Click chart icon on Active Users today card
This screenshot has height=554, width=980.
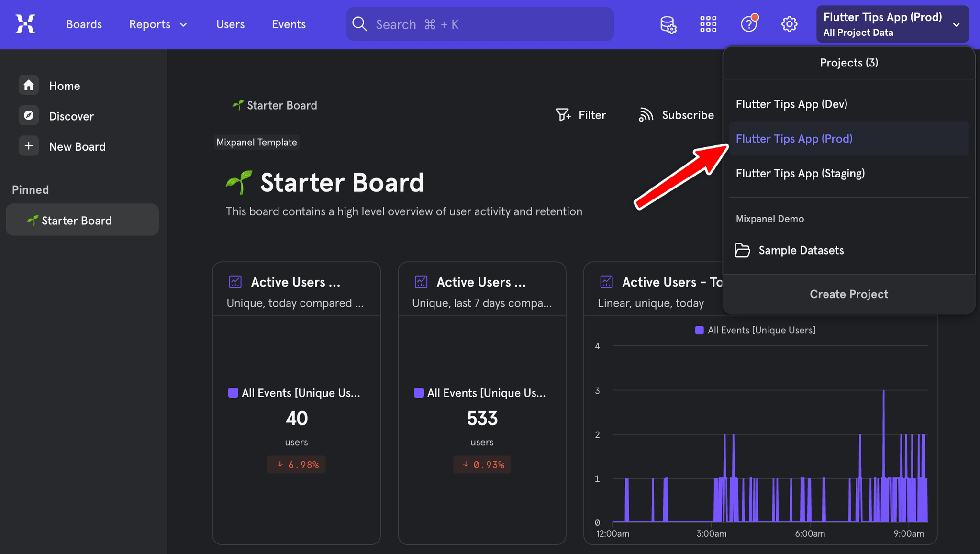pos(235,282)
